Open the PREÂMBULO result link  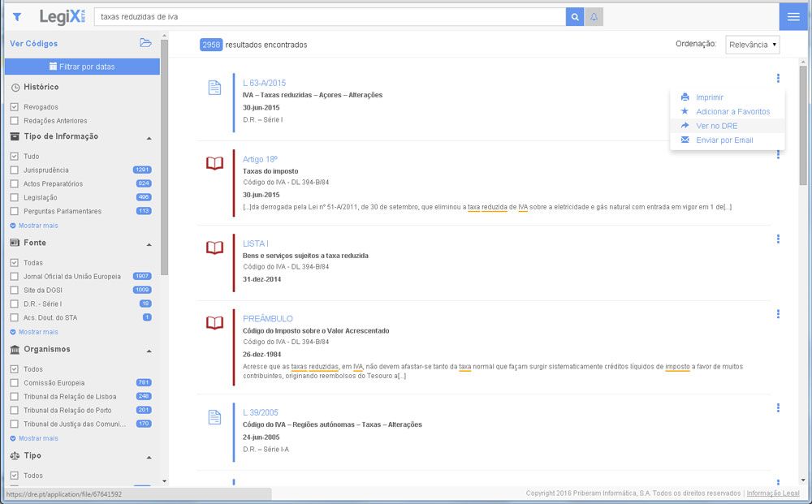267,319
